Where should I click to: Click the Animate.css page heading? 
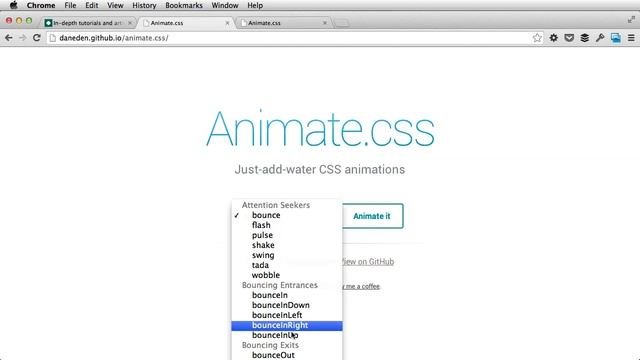click(x=320, y=129)
